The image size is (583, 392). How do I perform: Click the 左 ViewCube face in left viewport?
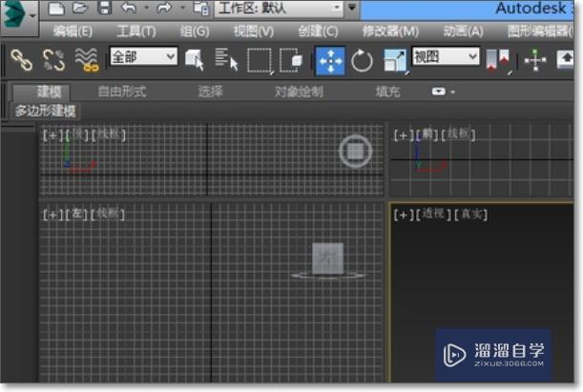328,258
